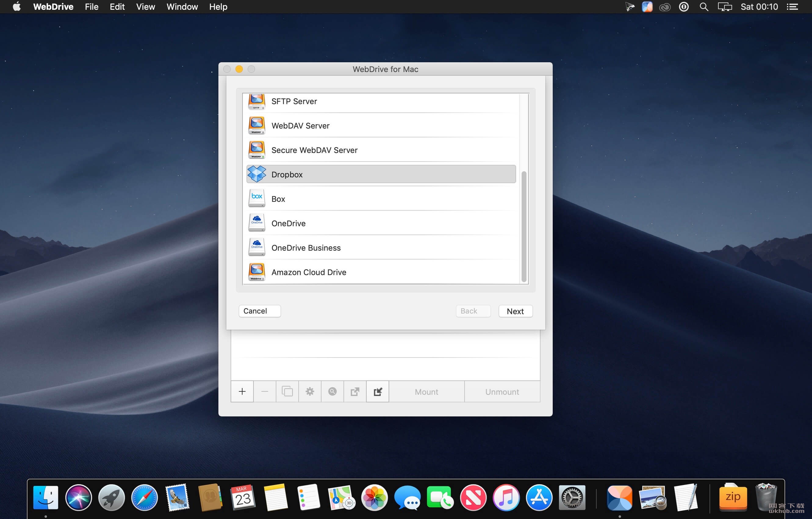Screen dimensions: 812x519
Task: Click the Unmount button
Action: point(502,391)
